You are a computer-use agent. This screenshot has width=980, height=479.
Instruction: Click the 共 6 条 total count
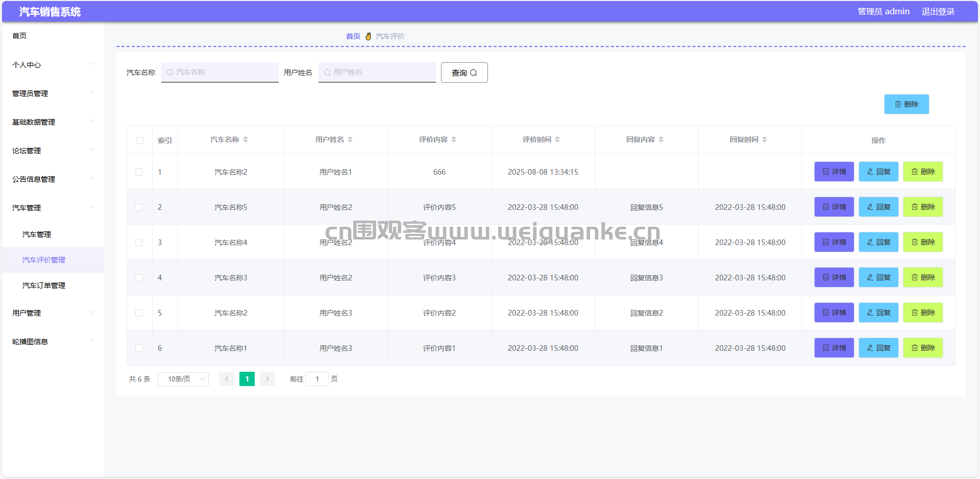click(140, 379)
